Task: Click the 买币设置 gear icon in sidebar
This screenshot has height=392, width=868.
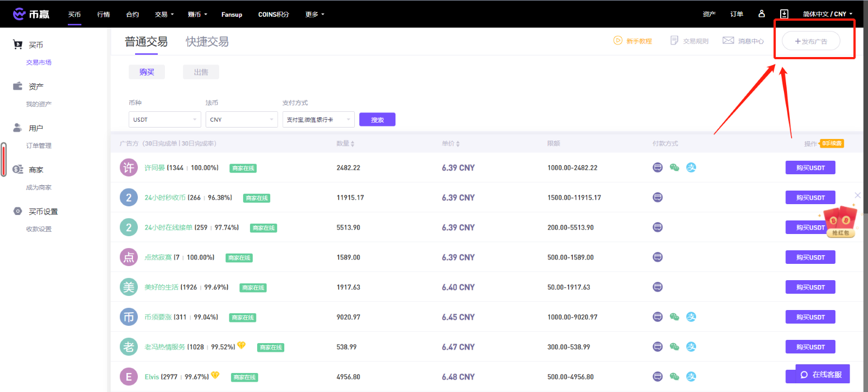Action: coord(18,211)
